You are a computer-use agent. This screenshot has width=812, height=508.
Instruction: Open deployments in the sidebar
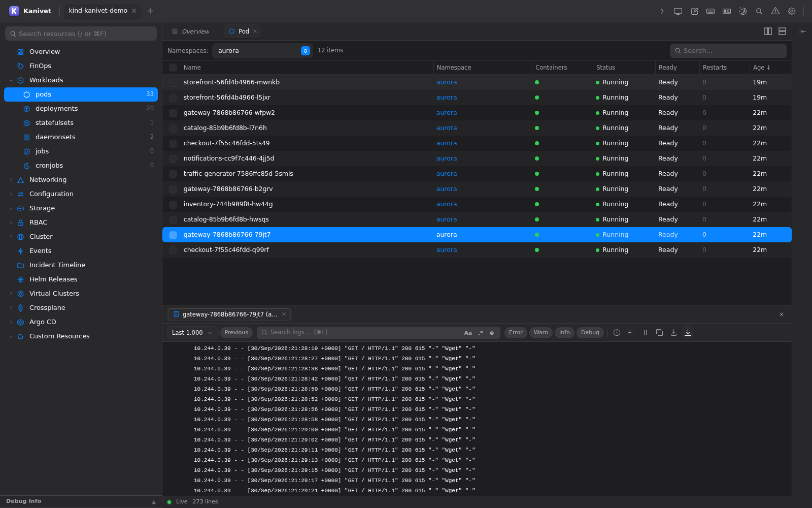point(81,109)
